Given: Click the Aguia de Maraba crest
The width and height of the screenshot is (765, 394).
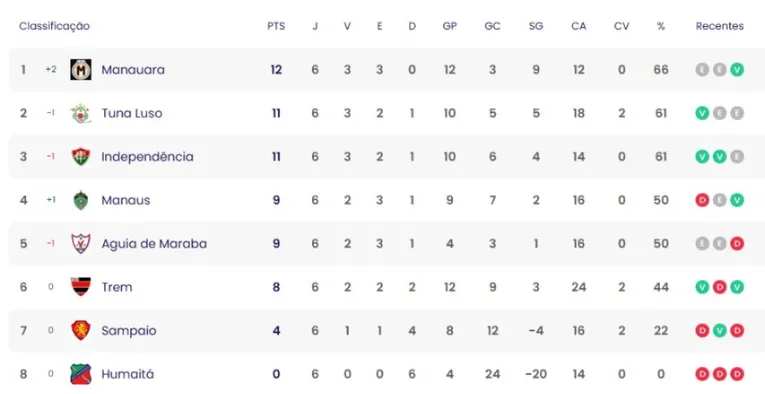Looking at the screenshot, I should tap(81, 243).
